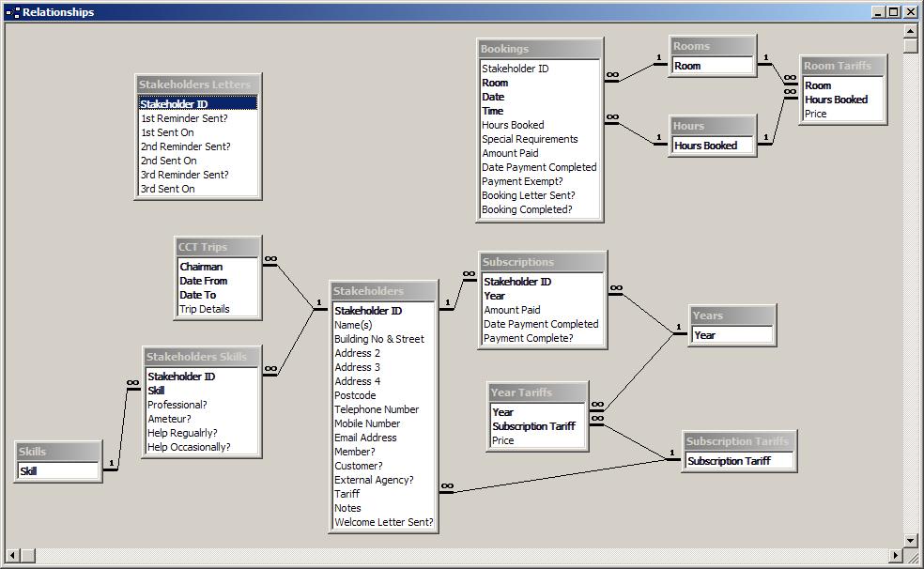Screen dimensions: 924x569
Task: Select the Bookings table header
Action: (540, 49)
